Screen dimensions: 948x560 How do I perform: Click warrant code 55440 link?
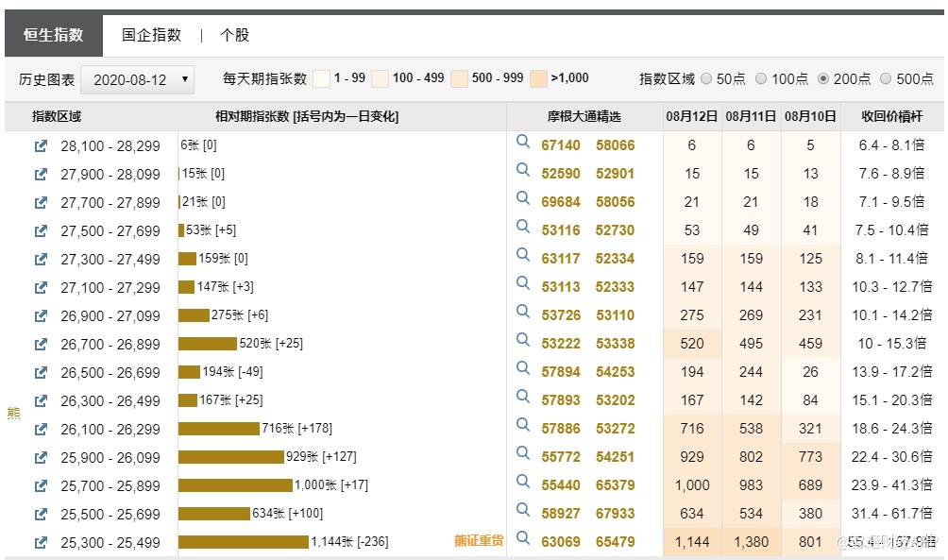tap(561, 485)
